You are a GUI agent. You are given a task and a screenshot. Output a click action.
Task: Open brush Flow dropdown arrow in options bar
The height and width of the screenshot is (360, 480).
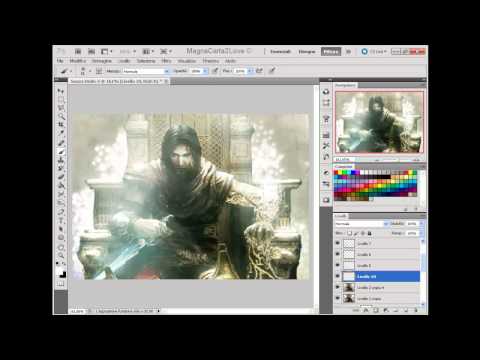[250, 71]
